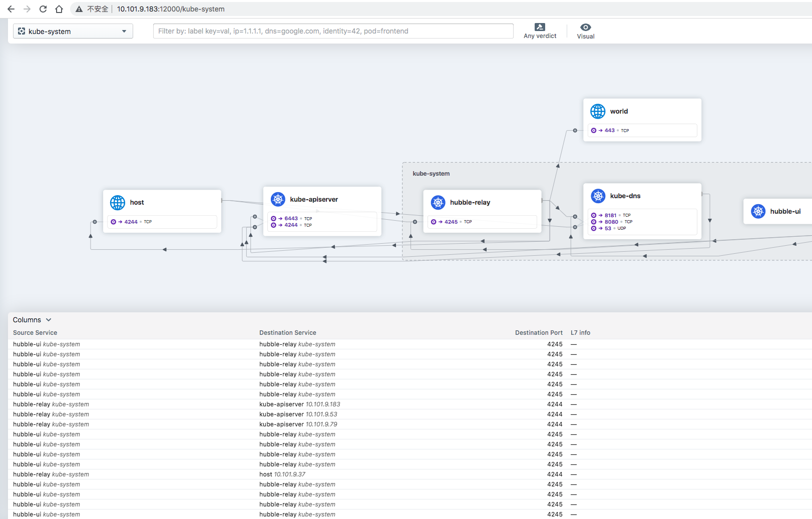The height and width of the screenshot is (519, 812).
Task: Go back to the previous browser page
Action: 11,9
